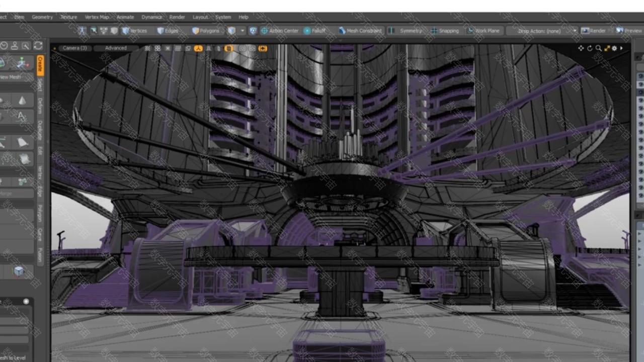Image resolution: width=644 pixels, height=362 pixels.
Task: Click the viewport pan arrows icon
Action: click(581, 48)
